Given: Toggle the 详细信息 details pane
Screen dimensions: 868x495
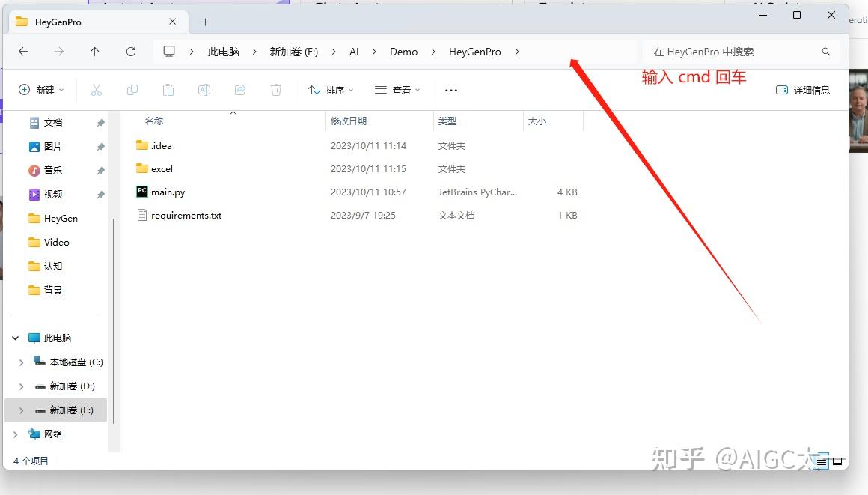Looking at the screenshot, I should tap(803, 90).
